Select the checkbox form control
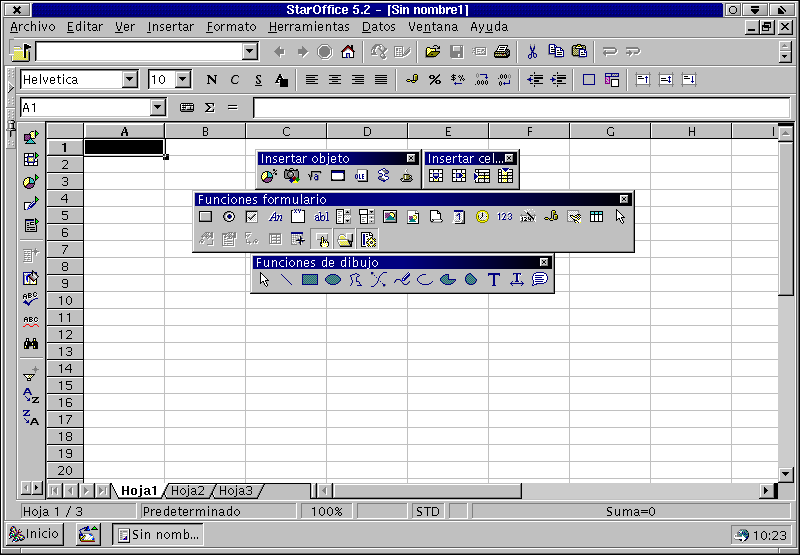This screenshot has width=800, height=555. point(252,216)
